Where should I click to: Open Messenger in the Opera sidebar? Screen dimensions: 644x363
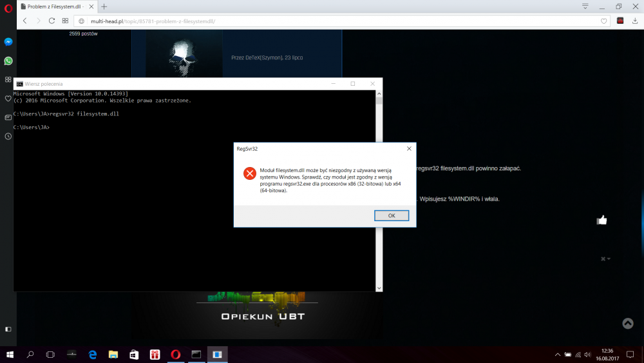8,42
